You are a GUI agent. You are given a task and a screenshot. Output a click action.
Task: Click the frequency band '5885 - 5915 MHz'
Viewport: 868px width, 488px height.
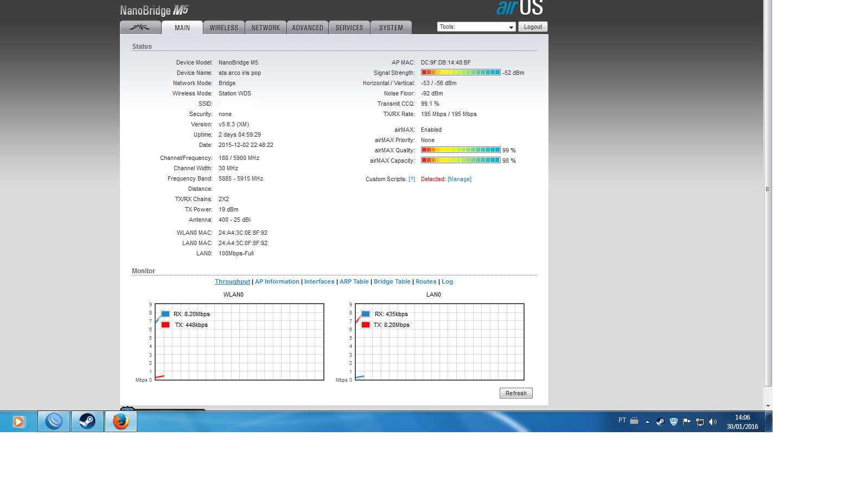241,179
